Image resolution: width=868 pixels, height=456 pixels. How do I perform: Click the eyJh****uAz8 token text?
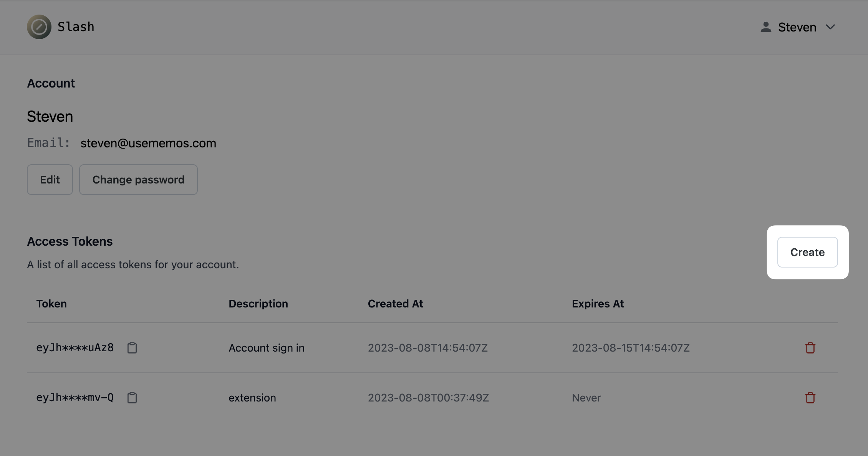coord(75,348)
